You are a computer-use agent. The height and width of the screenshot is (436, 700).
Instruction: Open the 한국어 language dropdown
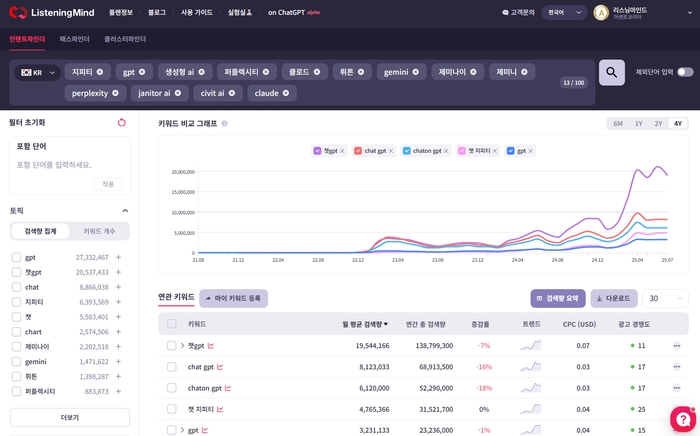click(x=564, y=12)
